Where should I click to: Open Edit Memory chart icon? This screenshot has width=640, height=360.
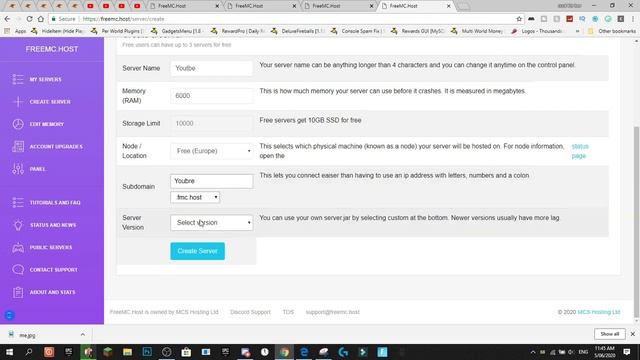18,124
